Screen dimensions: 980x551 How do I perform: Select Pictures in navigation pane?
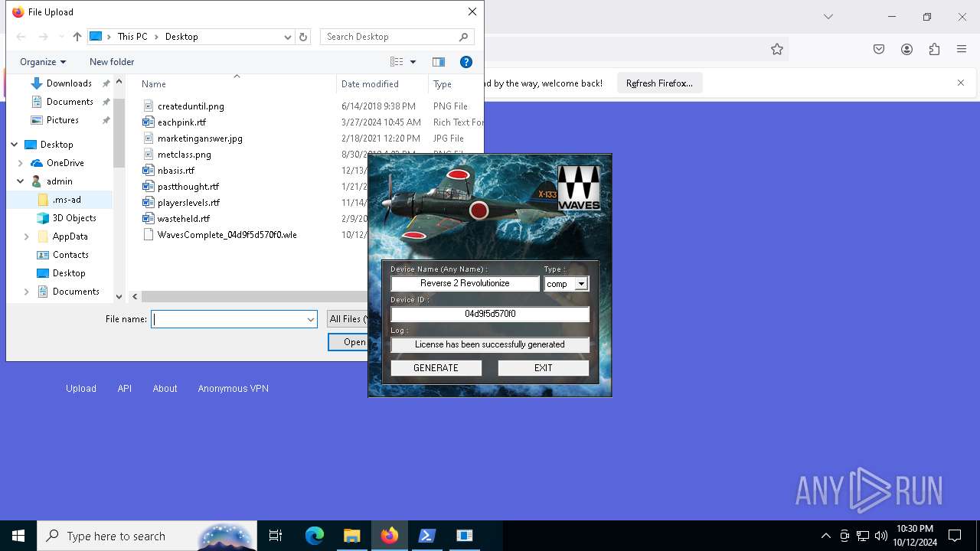coord(63,120)
